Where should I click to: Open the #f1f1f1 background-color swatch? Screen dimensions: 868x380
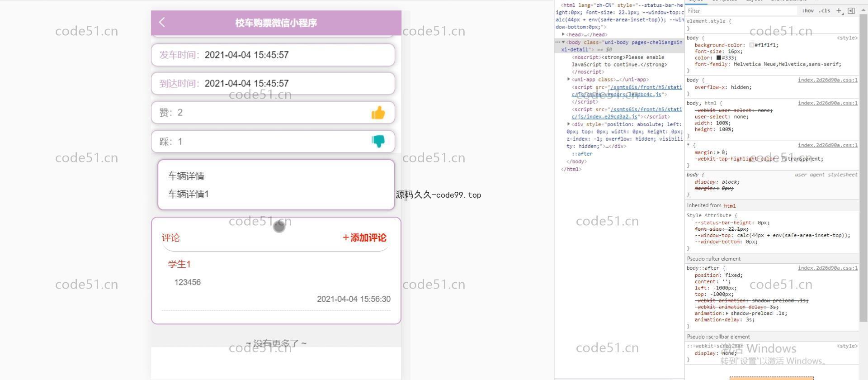pos(751,45)
